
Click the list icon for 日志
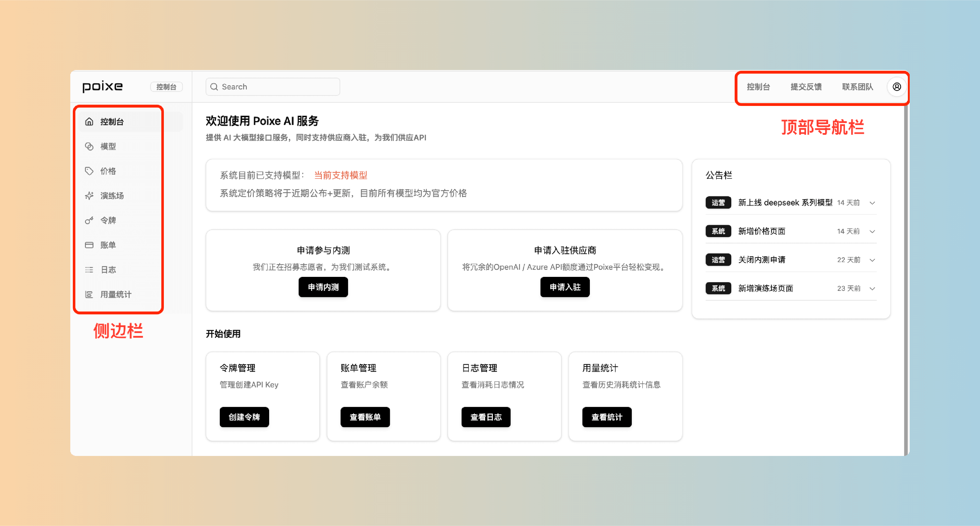tap(89, 270)
